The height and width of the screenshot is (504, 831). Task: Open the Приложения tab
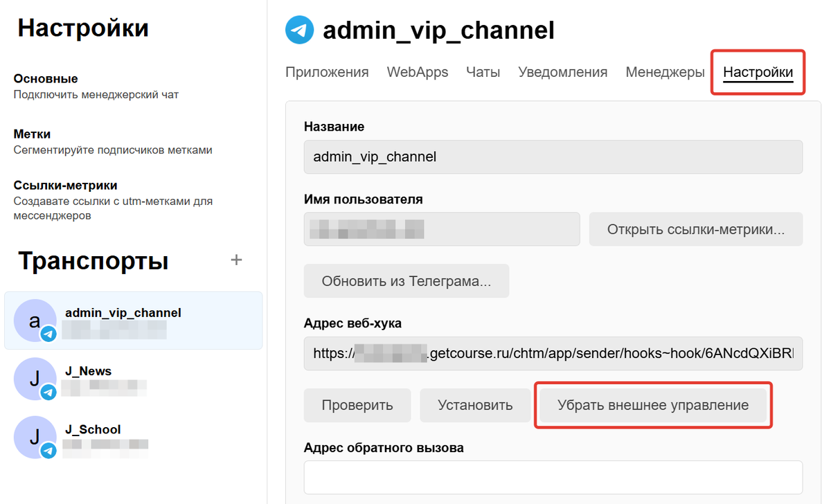click(327, 72)
